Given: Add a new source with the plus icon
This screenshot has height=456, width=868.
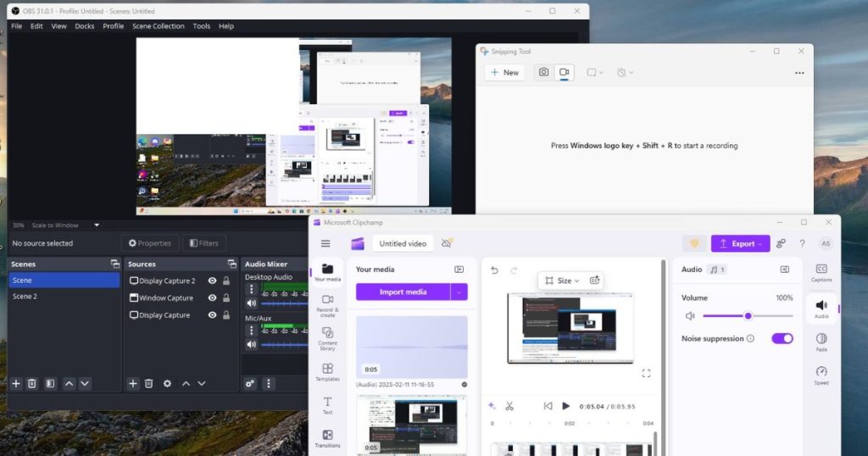Looking at the screenshot, I should tap(133, 383).
